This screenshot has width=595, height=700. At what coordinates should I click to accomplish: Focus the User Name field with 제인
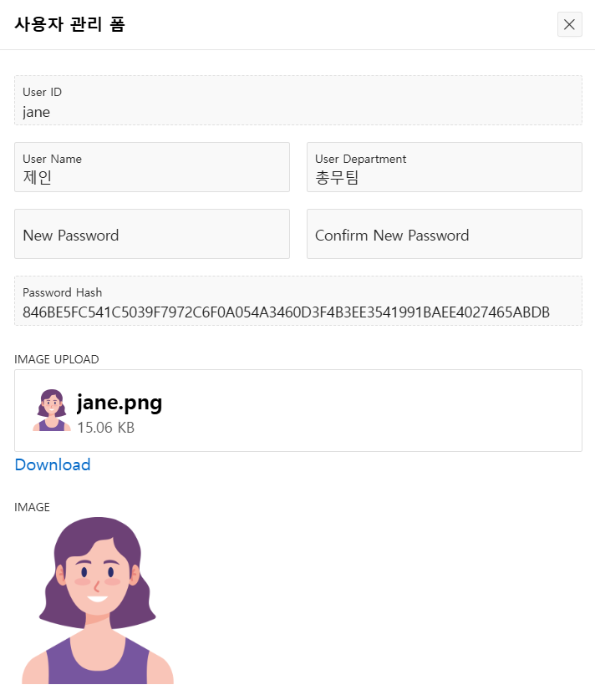(x=152, y=167)
